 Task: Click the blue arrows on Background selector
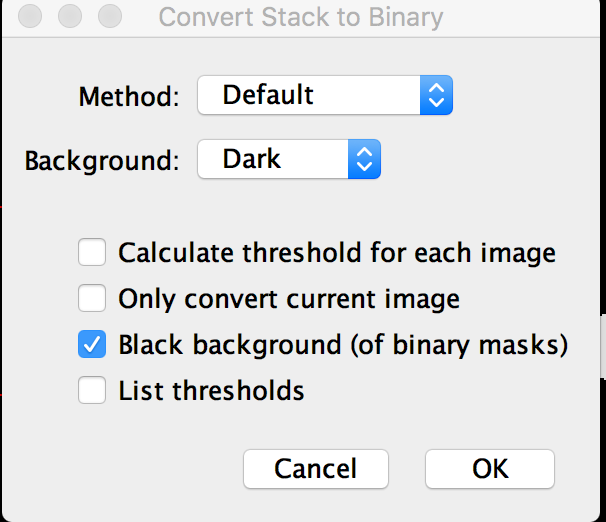(364, 158)
